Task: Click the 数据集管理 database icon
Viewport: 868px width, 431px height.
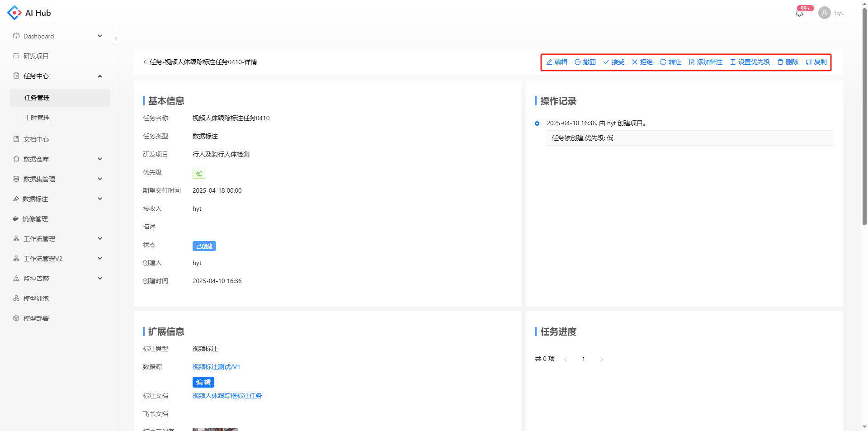Action: pos(16,179)
